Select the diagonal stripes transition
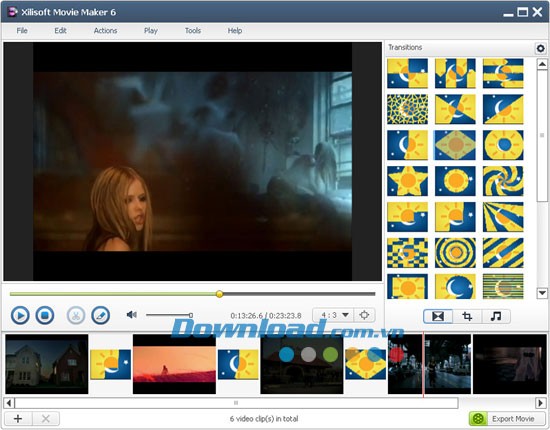Viewport: 550px width, 430px height. point(503,253)
